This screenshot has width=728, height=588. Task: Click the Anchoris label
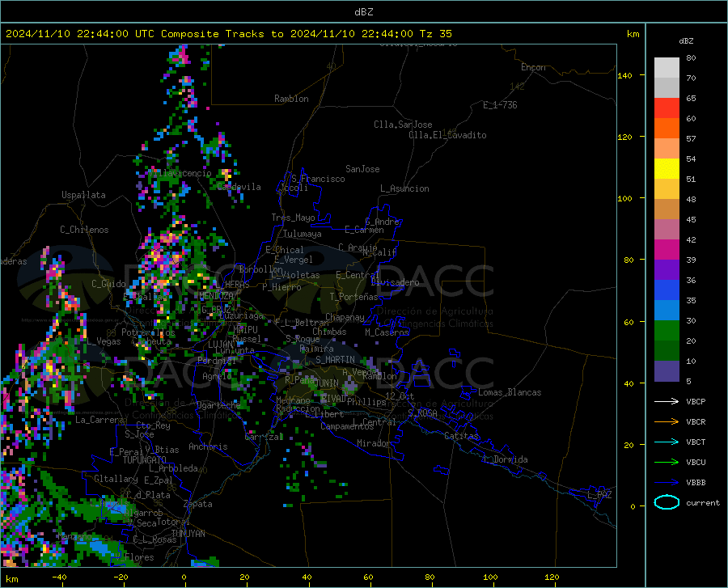coord(208,446)
